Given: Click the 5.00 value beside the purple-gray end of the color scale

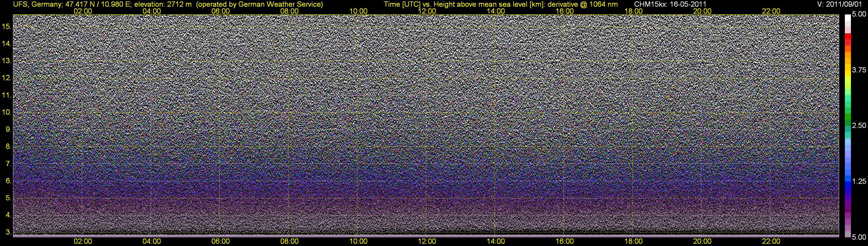Looking at the screenshot, I should tap(859, 237).
